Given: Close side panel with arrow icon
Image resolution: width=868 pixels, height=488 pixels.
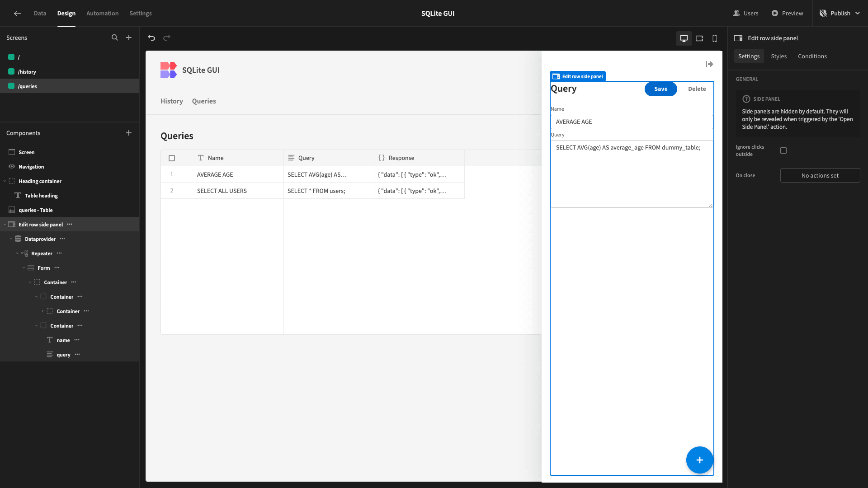Looking at the screenshot, I should coord(709,64).
